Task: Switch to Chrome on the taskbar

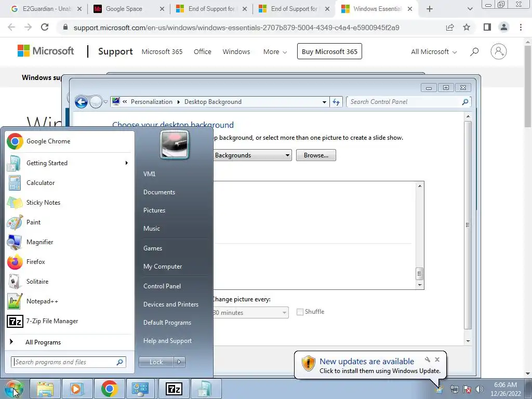Action: click(x=109, y=389)
